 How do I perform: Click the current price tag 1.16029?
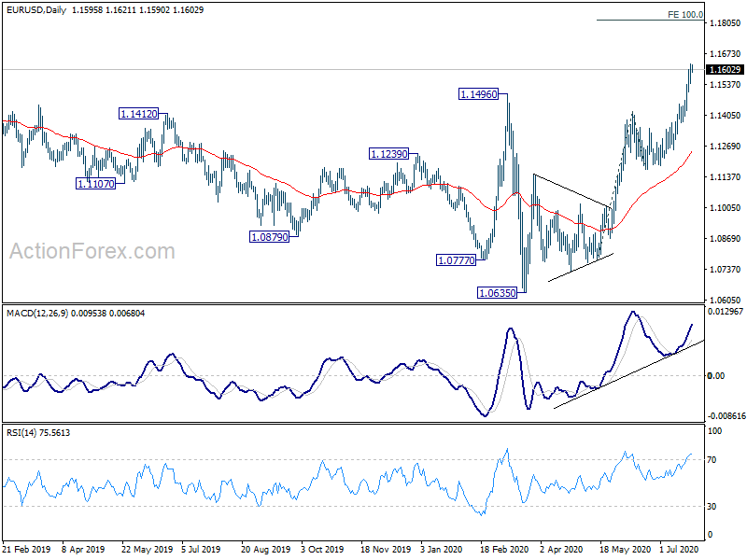click(x=725, y=69)
